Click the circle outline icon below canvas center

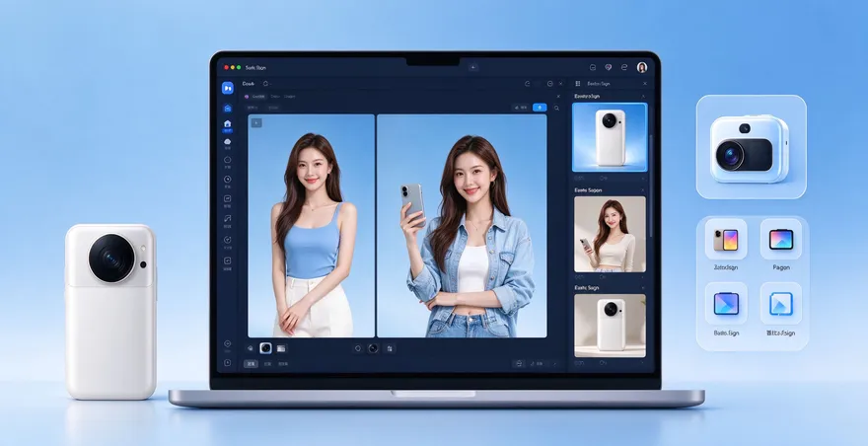(x=358, y=348)
